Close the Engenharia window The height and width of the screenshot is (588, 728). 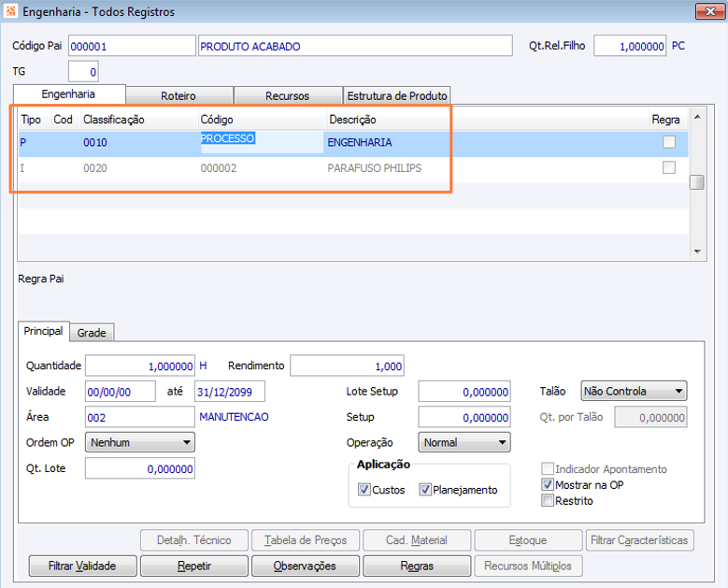[710, 11]
